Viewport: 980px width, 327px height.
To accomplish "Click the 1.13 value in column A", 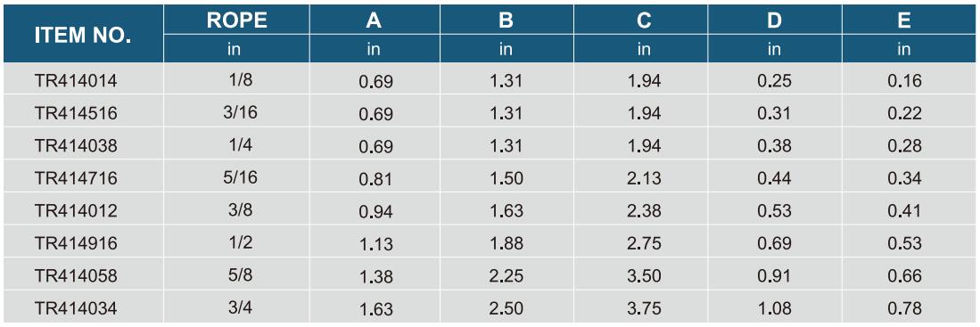I will [x=375, y=244].
